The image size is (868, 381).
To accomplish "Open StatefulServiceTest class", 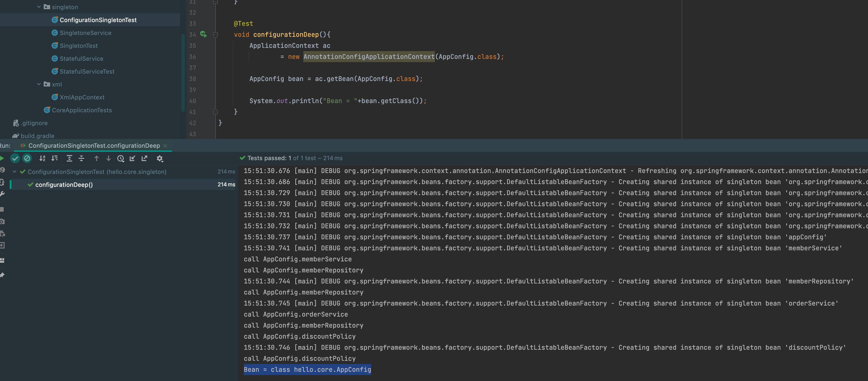I will pyautogui.click(x=87, y=72).
